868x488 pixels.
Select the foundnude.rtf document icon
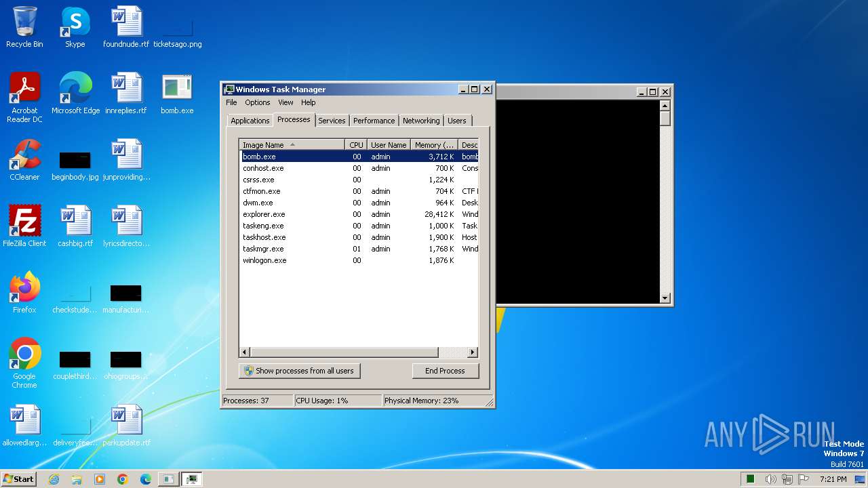point(126,27)
